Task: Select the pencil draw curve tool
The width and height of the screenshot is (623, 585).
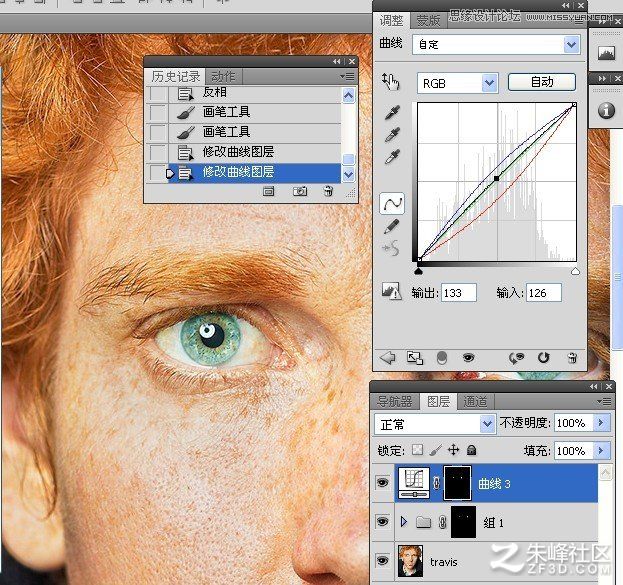Action: (x=392, y=227)
